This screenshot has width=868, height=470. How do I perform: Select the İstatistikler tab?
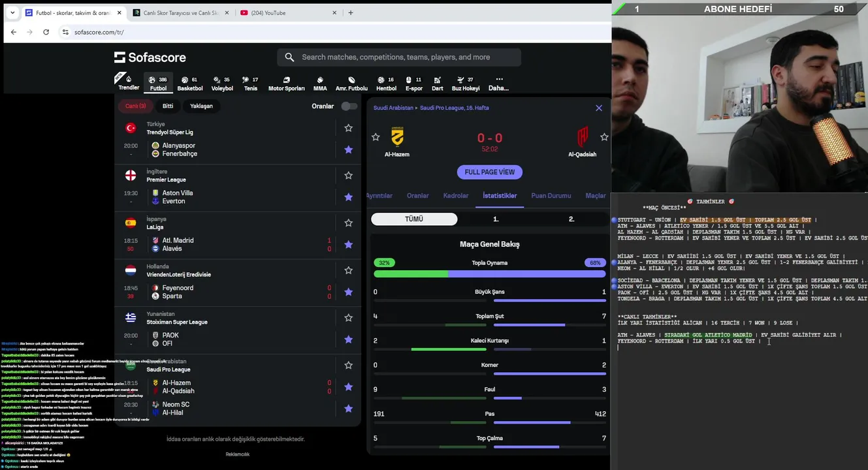click(x=500, y=196)
